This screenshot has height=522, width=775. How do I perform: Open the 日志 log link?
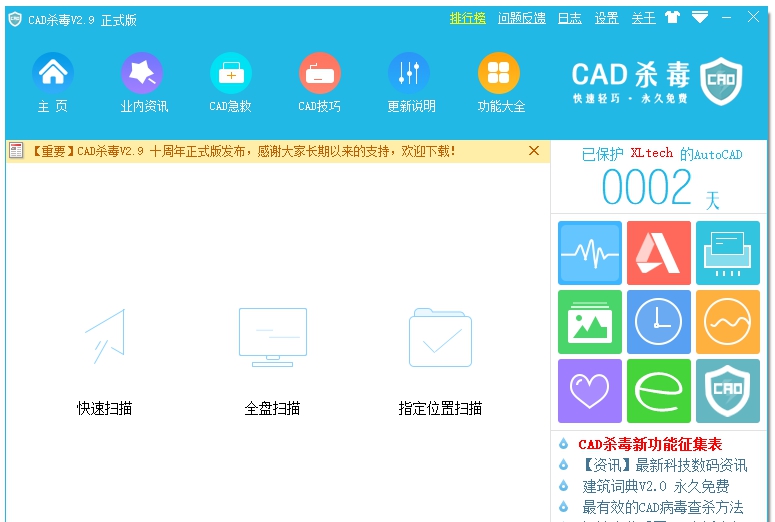tap(569, 18)
